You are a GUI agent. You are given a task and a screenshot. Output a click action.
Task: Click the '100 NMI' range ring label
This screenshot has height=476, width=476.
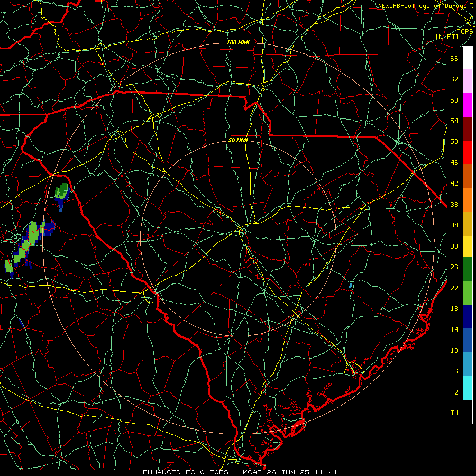(x=238, y=42)
